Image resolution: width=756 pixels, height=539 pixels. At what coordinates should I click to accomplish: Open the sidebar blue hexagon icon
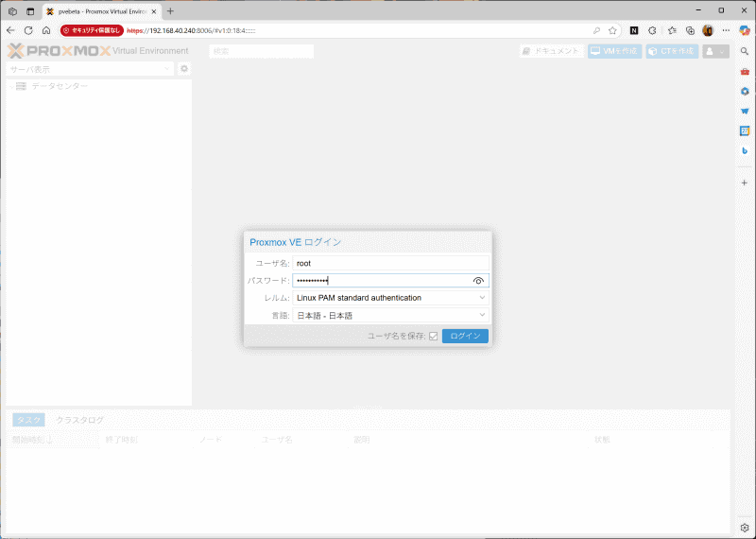click(745, 91)
